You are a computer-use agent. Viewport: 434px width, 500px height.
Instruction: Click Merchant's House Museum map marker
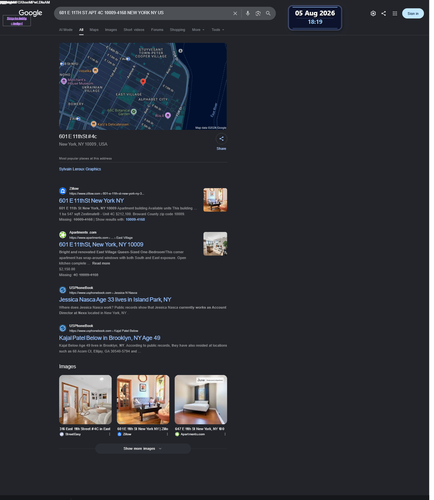[64, 81]
